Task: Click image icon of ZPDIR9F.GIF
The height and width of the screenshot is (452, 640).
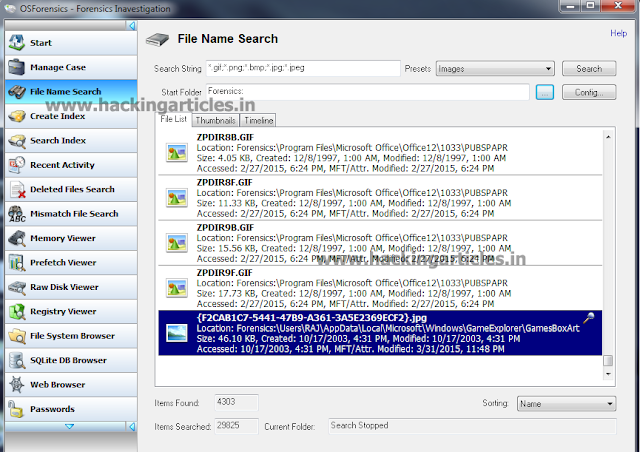Action: pyautogui.click(x=177, y=288)
